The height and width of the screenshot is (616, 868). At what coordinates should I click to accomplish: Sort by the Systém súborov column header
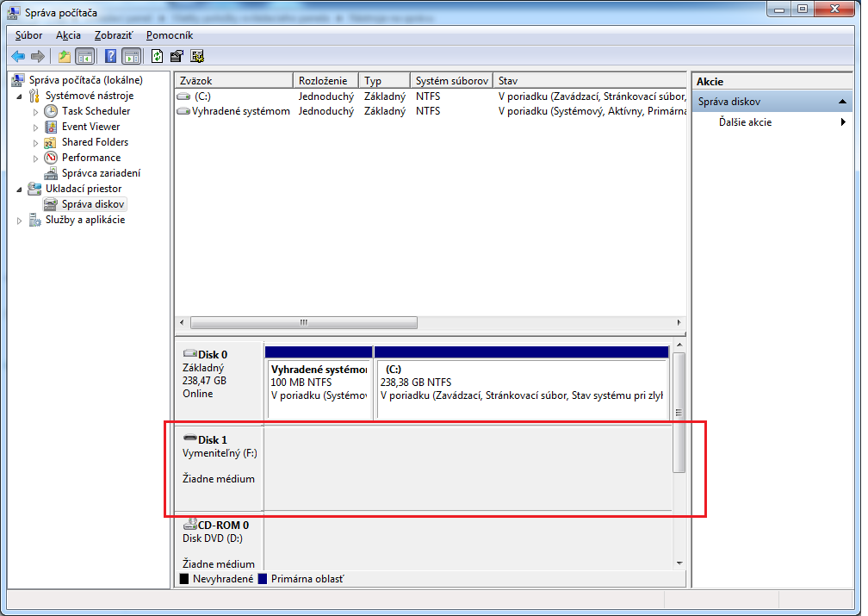pyautogui.click(x=451, y=80)
